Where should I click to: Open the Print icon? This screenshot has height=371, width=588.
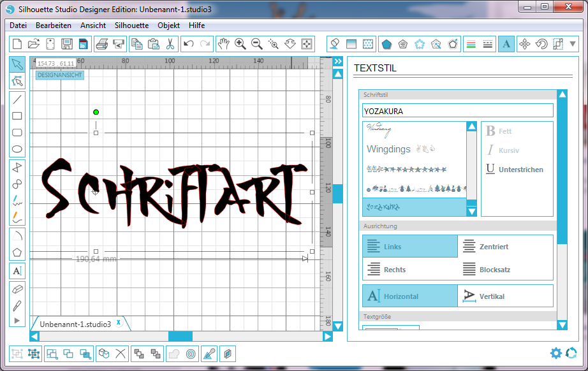(x=101, y=44)
